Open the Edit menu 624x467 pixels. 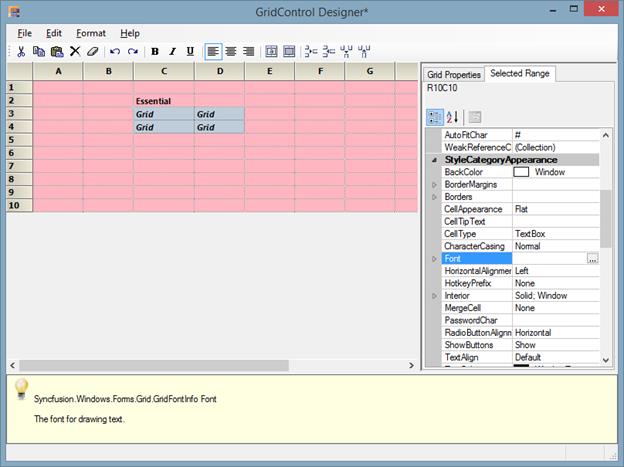click(54, 33)
